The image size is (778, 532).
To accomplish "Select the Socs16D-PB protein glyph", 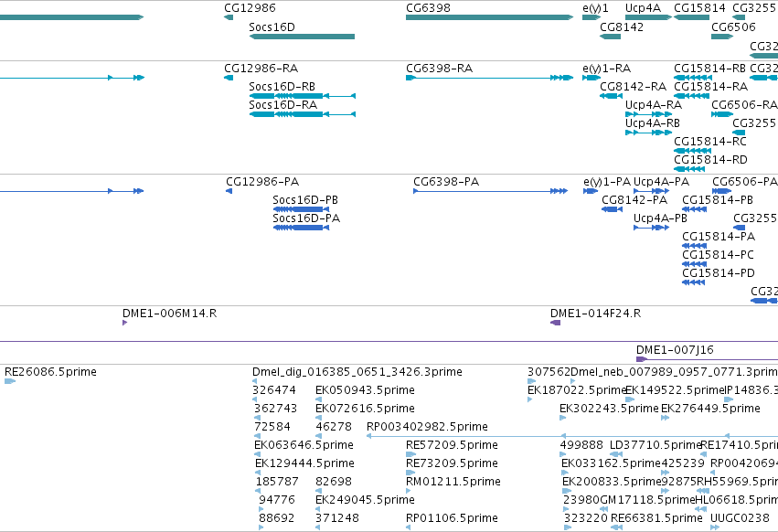I will pyautogui.click(x=301, y=209).
